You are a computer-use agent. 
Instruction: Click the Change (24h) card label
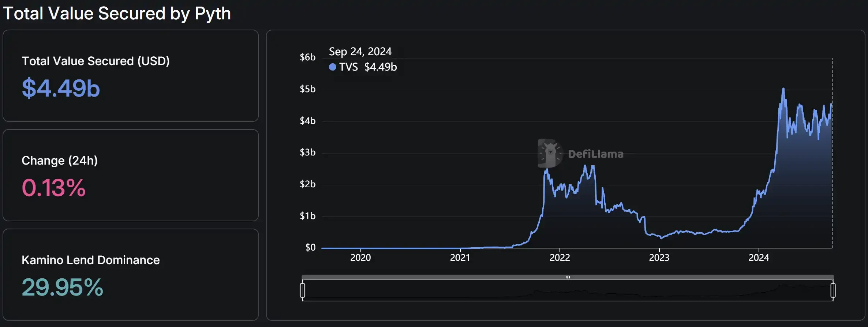tap(60, 161)
